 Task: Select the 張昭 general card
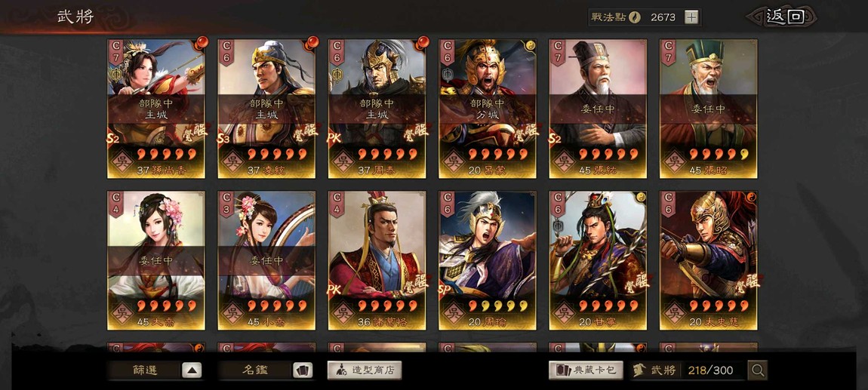click(x=709, y=109)
